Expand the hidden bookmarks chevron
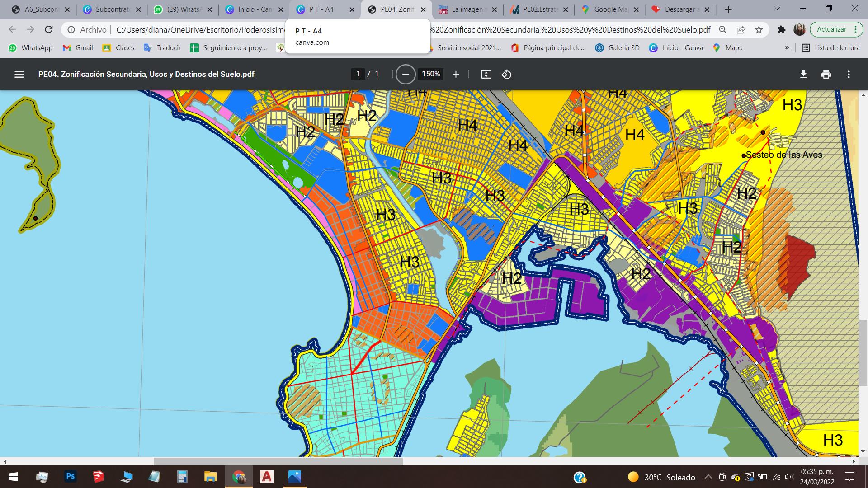 [787, 47]
